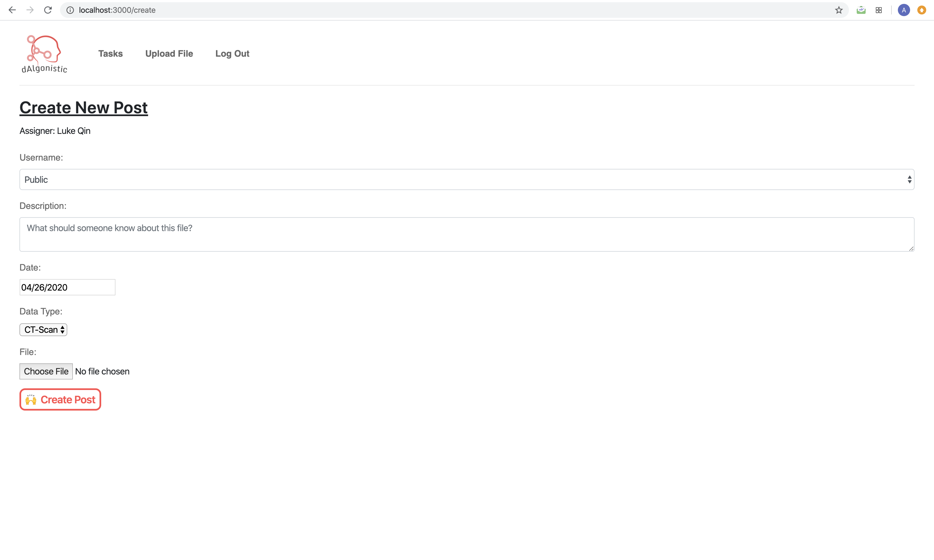934x560 pixels.
Task: Click the address bar URL
Action: pos(117,10)
